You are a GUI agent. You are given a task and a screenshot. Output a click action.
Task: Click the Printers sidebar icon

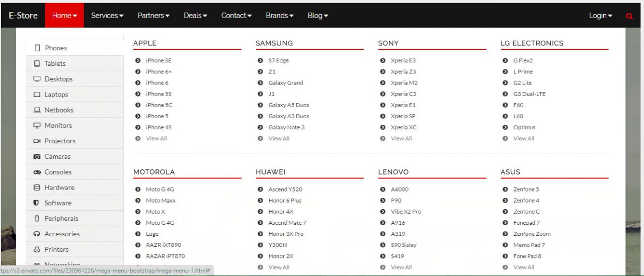pos(37,249)
